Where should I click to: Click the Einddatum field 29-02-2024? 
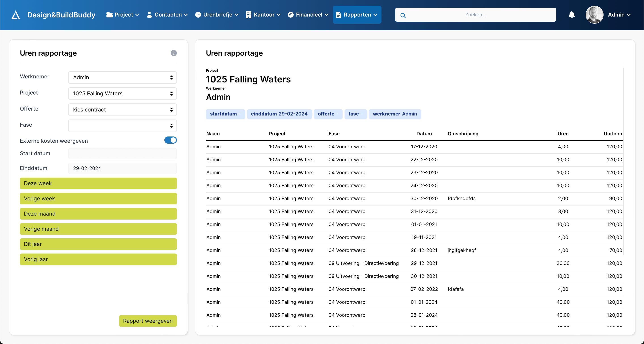[x=123, y=168]
